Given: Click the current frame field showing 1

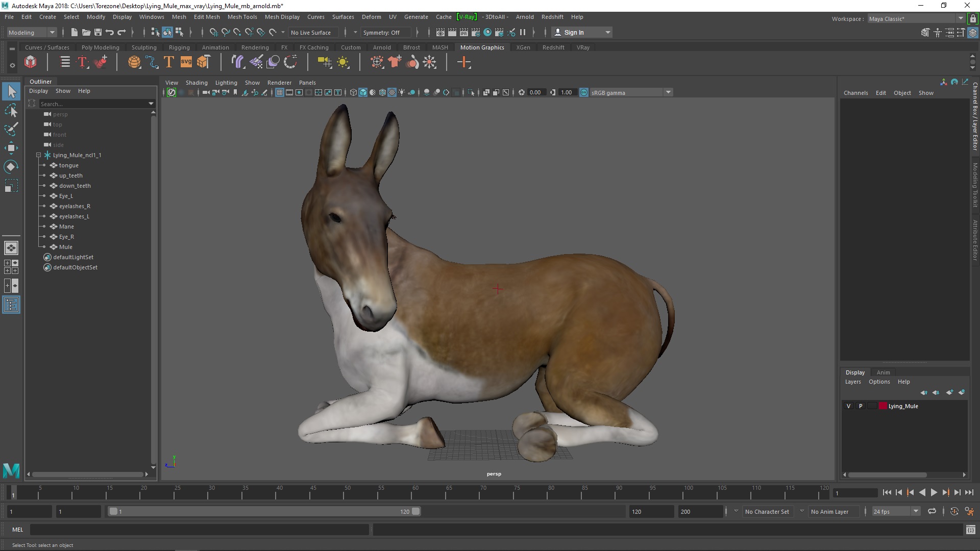Looking at the screenshot, I should tap(855, 493).
